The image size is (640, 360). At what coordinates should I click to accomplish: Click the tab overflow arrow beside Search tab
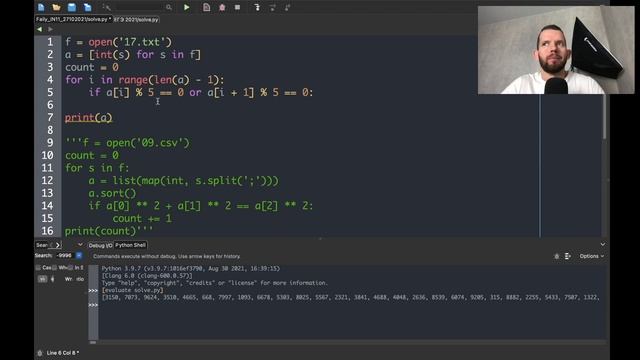[57, 245]
